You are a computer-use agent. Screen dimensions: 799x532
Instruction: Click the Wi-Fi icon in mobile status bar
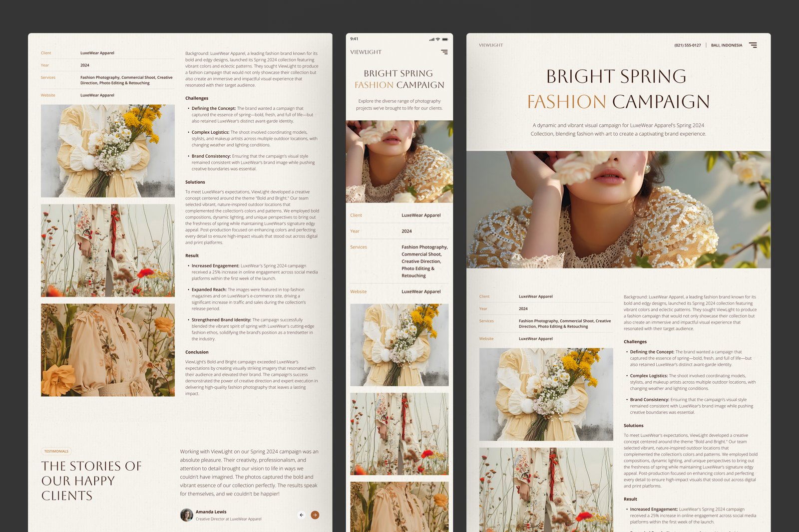[438, 39]
